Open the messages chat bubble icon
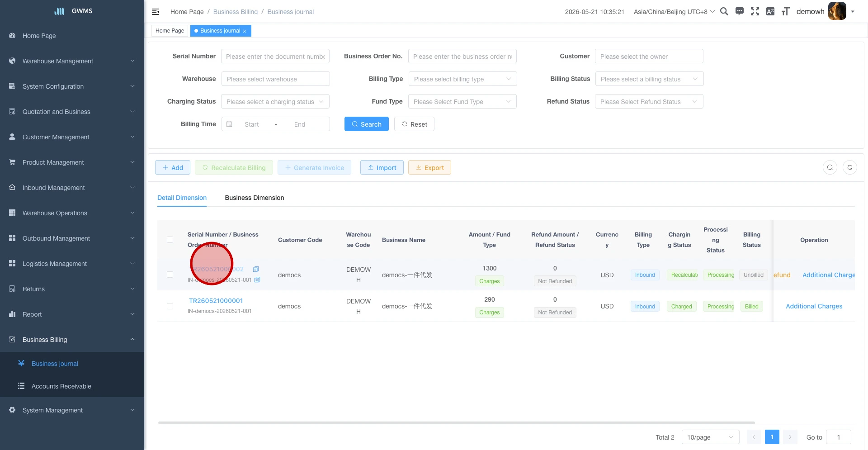 (740, 11)
